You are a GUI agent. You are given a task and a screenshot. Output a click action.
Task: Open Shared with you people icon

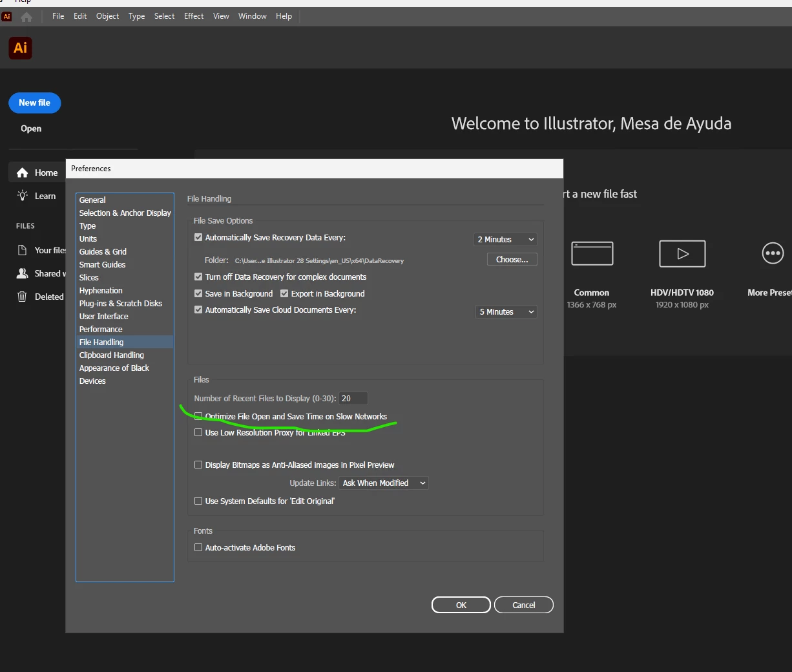[x=22, y=273]
